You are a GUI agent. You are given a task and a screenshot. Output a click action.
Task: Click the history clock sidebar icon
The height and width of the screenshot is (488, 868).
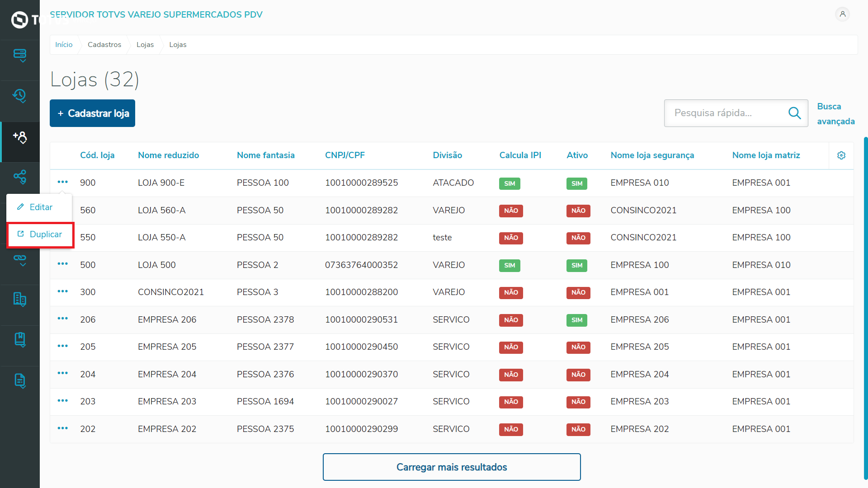pyautogui.click(x=20, y=96)
